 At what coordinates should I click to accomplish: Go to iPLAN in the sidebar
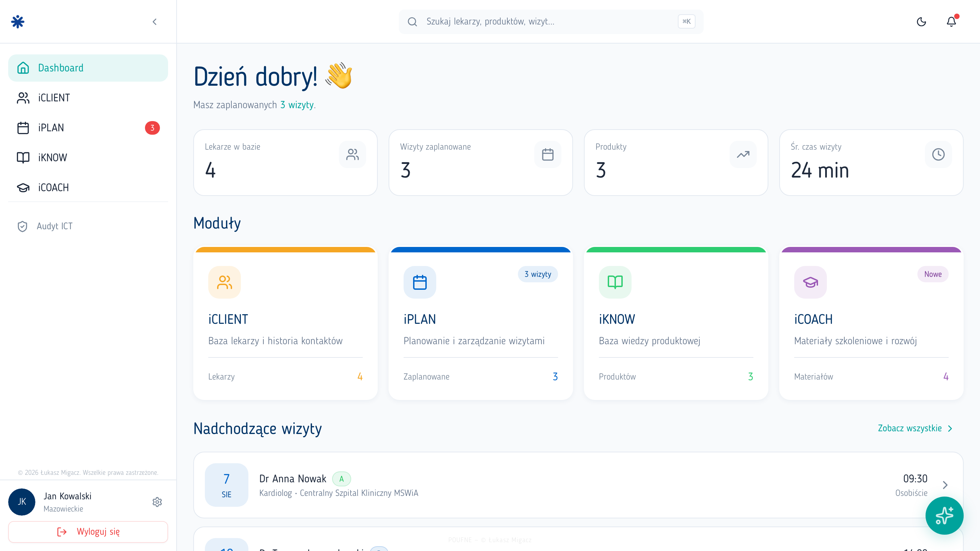tap(88, 128)
